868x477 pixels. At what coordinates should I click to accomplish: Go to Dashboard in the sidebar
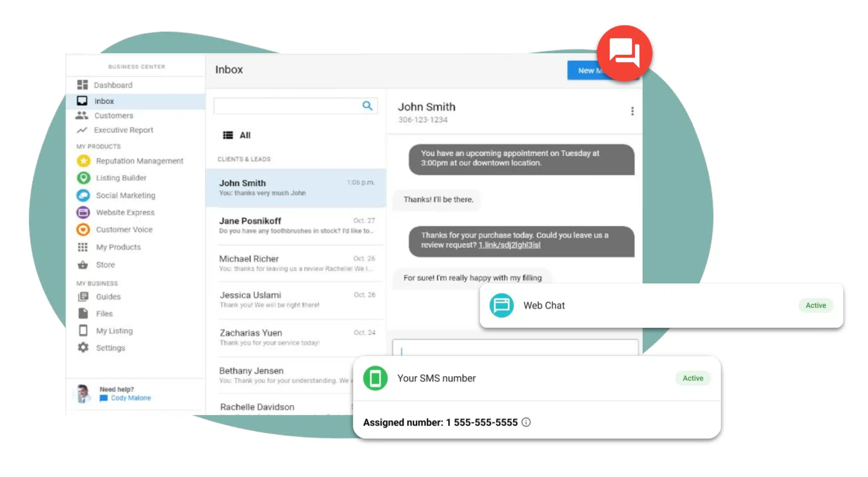click(113, 85)
